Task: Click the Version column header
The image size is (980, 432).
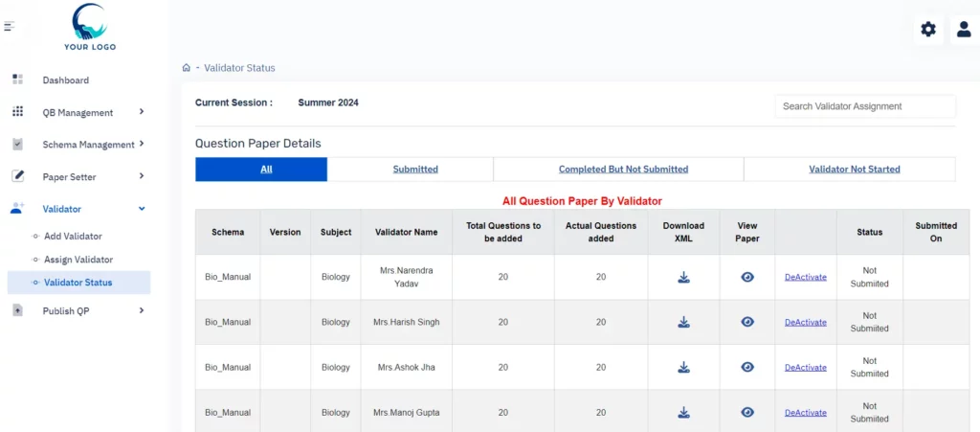Action: point(285,232)
